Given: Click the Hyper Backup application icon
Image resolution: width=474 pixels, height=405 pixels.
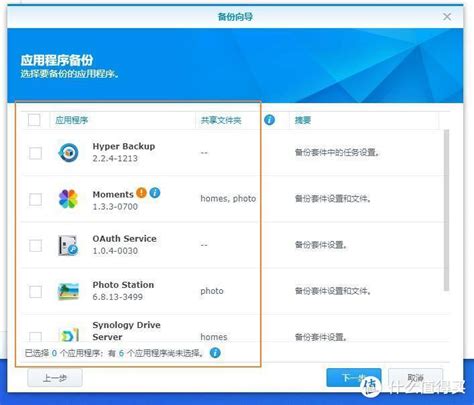Looking at the screenshot, I should [69, 153].
